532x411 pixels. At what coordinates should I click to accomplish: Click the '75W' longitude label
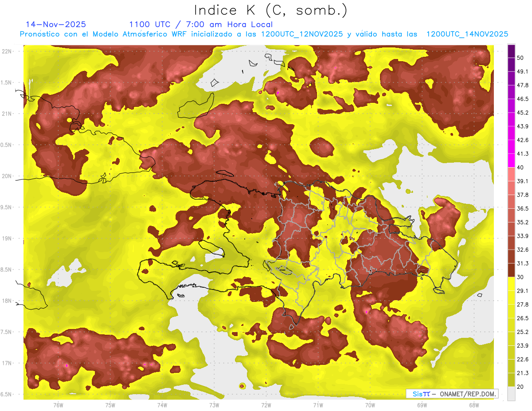(x=110, y=405)
